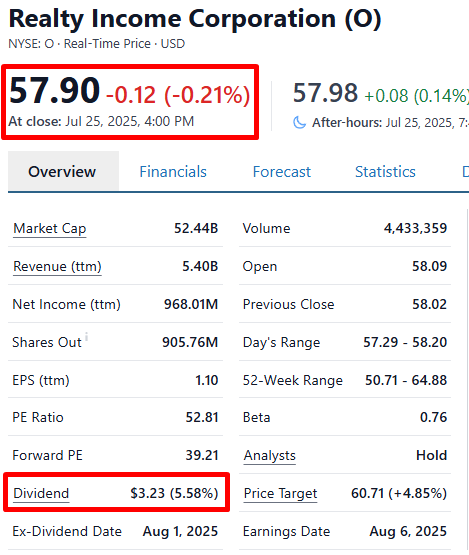The width and height of the screenshot is (469, 555).
Task: Click the partially visible tab after Statistics
Action: coord(465,172)
